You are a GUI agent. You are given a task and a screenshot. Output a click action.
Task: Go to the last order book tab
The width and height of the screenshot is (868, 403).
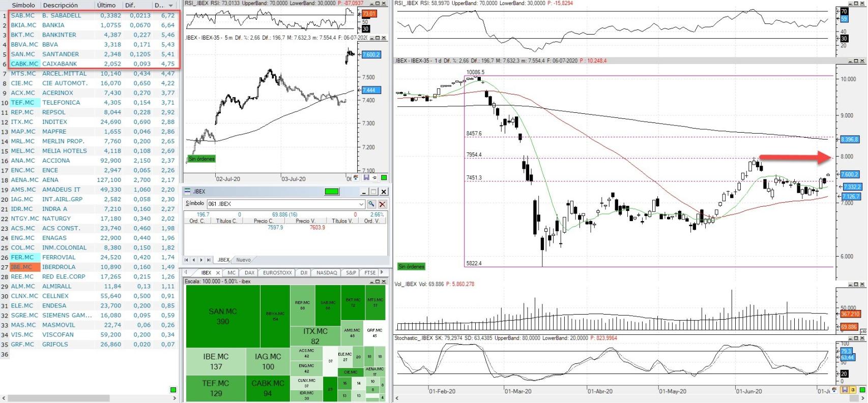click(x=209, y=260)
